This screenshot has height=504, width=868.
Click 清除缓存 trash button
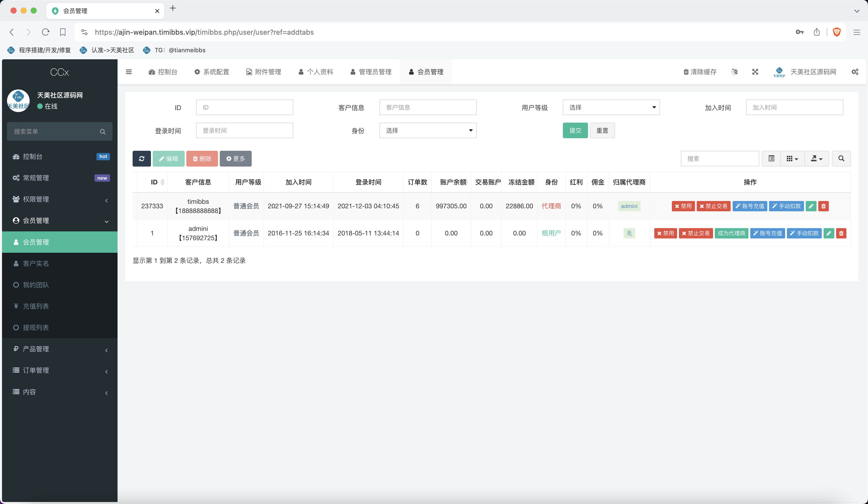(700, 72)
